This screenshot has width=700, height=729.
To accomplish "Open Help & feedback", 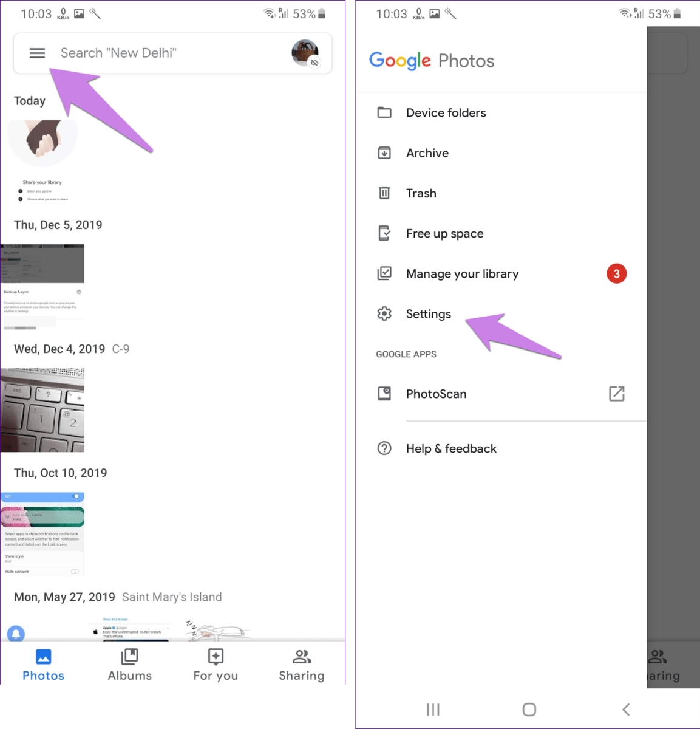I will 501,448.
